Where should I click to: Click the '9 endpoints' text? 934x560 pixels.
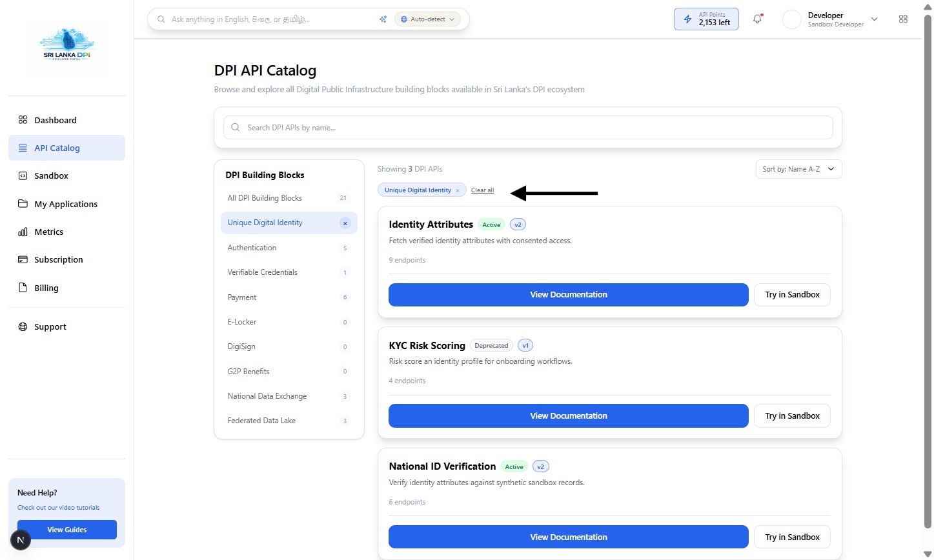pos(407,260)
